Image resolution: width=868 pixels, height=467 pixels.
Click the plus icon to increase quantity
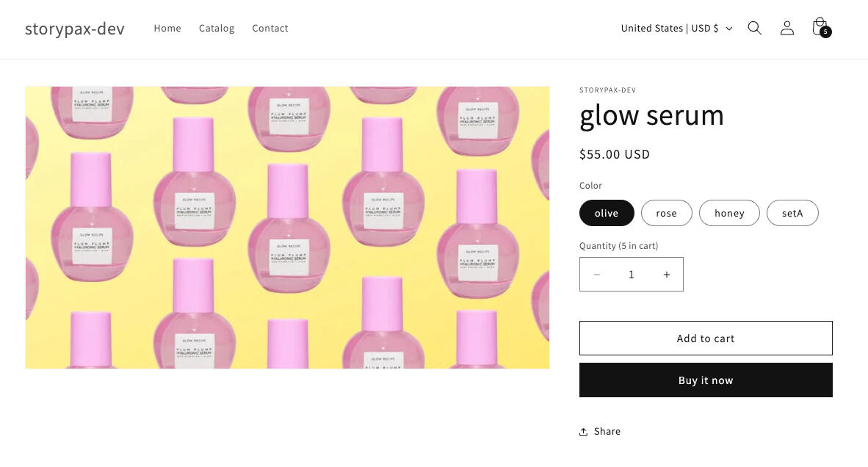[666, 275]
